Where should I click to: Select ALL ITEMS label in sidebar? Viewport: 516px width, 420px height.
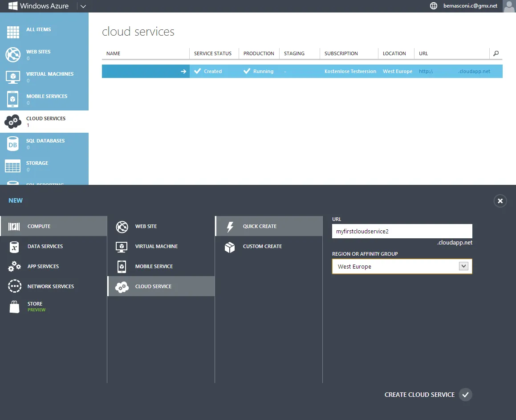coord(38,29)
